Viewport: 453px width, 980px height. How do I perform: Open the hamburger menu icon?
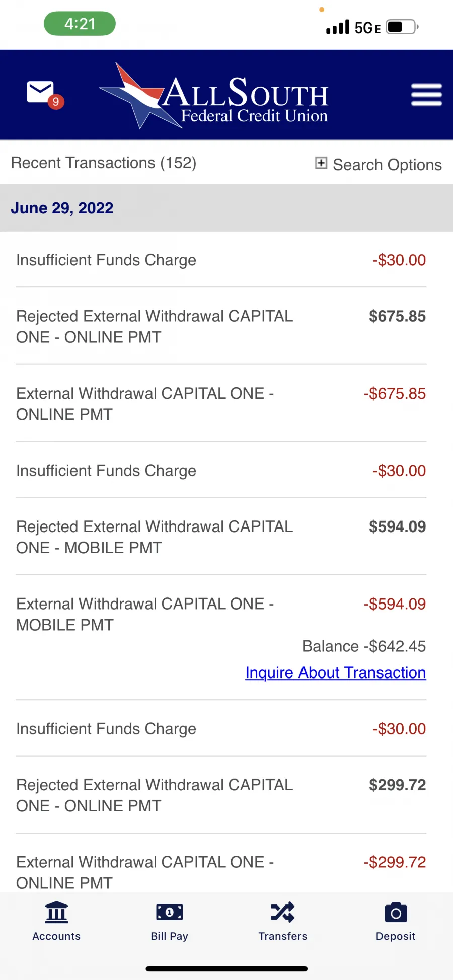tap(426, 95)
